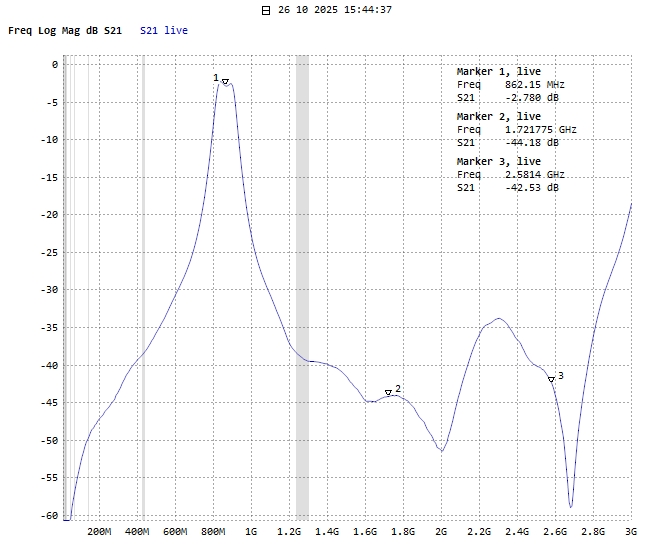This screenshot has width=654, height=556.
Task: Click the 1.721775 GHz frequency value
Action: [x=540, y=130]
